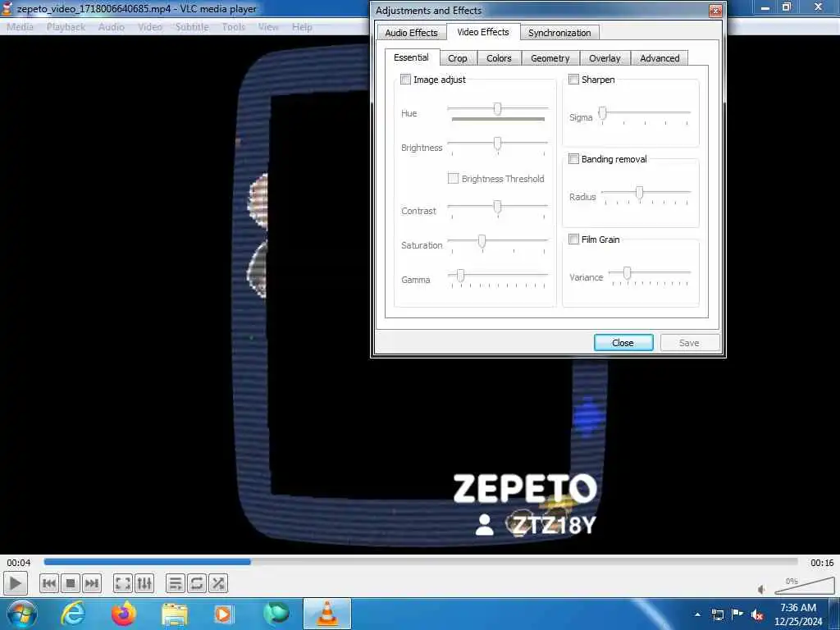This screenshot has width=840, height=630.
Task: Launch Internet Explorer from taskbar
Action: click(x=72, y=614)
